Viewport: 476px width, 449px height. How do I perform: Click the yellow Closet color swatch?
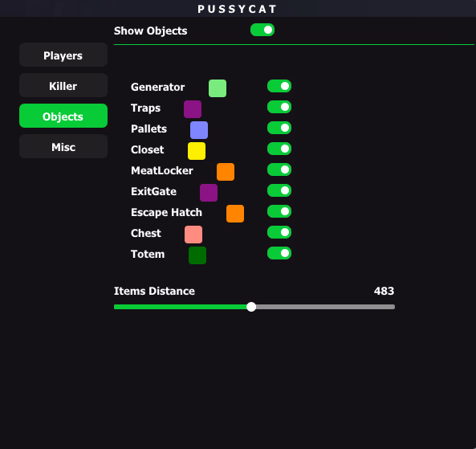click(197, 151)
